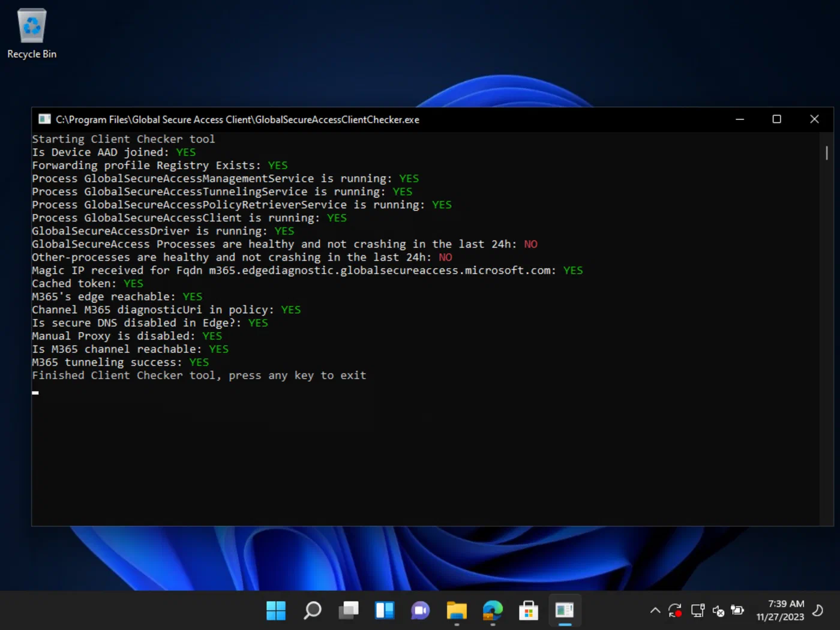This screenshot has height=630, width=840.
Task: Close the GlobalSecureAccessClientChecker.exe window
Action: (x=814, y=119)
